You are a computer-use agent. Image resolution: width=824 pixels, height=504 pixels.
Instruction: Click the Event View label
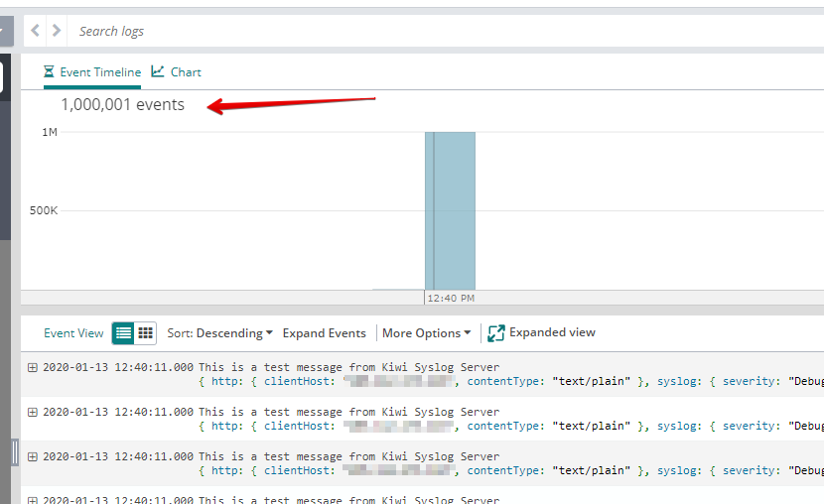pos(73,333)
